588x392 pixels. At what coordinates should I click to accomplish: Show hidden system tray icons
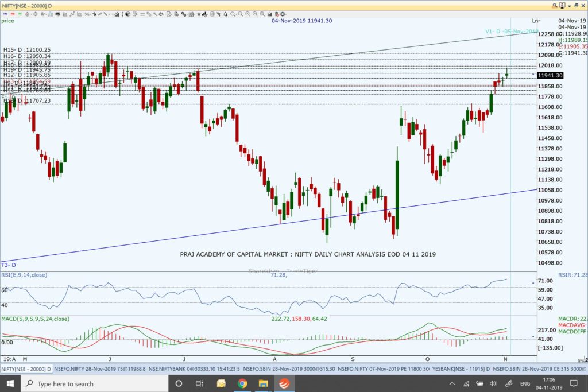[452, 383]
